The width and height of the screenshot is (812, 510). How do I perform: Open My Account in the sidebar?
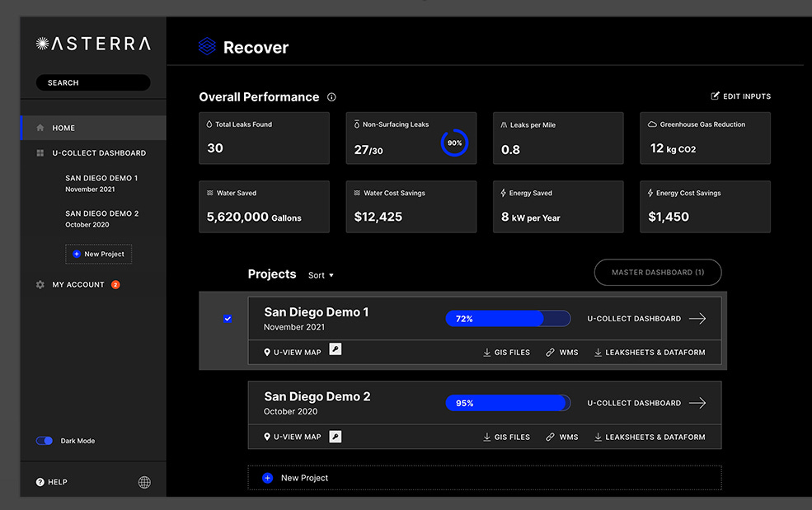pos(78,285)
